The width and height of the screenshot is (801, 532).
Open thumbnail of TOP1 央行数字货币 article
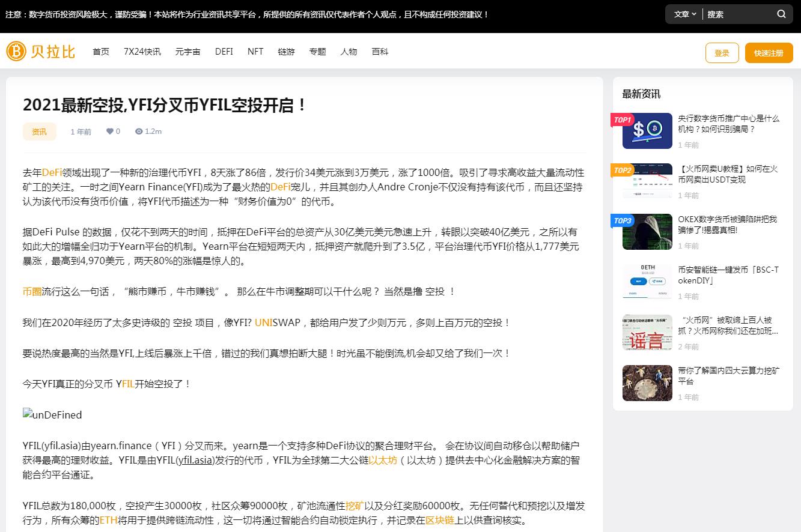tap(647, 131)
